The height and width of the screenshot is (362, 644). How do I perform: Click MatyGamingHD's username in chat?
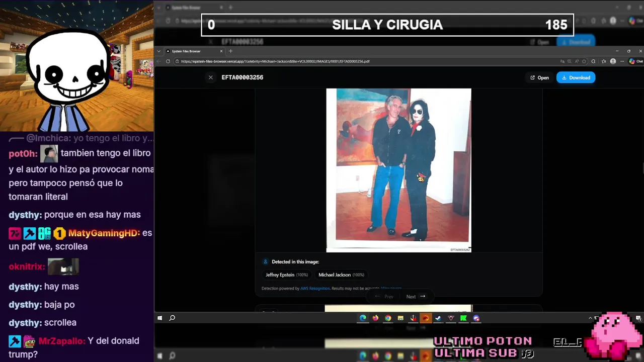point(103,233)
